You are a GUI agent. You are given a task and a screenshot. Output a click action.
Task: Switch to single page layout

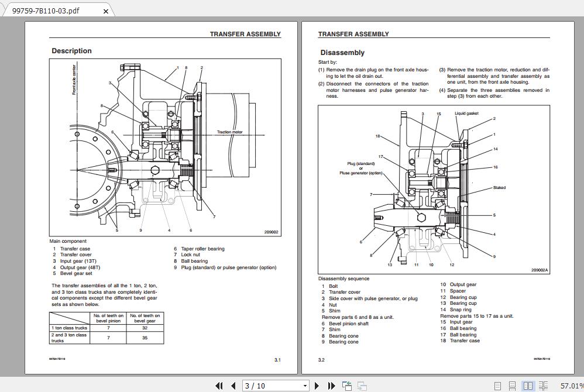point(497,385)
